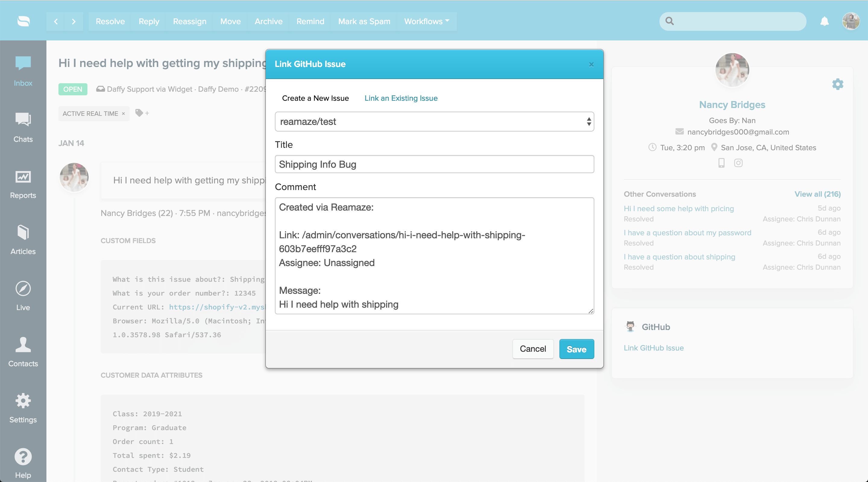Click Archive in the toolbar
The height and width of the screenshot is (482, 868).
click(269, 21)
